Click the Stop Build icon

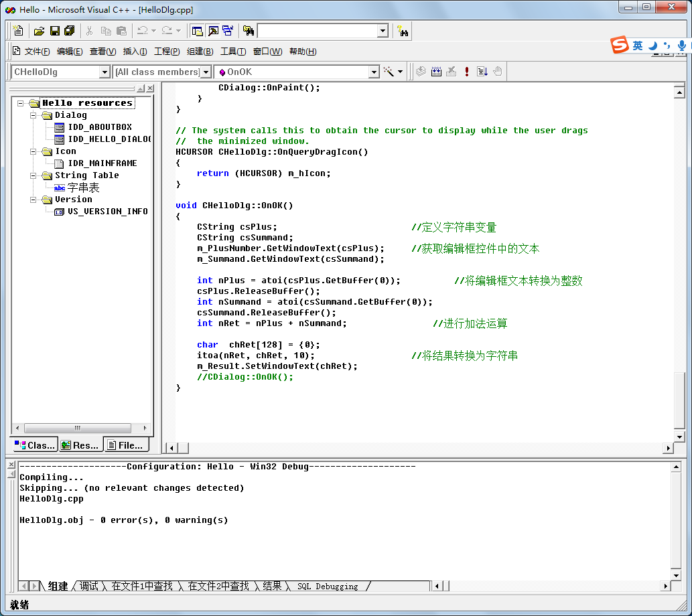pos(451,72)
